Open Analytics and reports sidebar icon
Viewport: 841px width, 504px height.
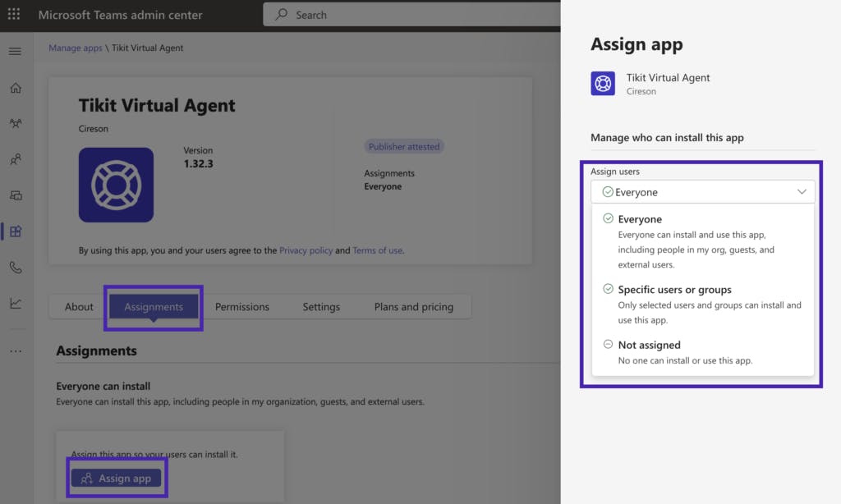16,303
